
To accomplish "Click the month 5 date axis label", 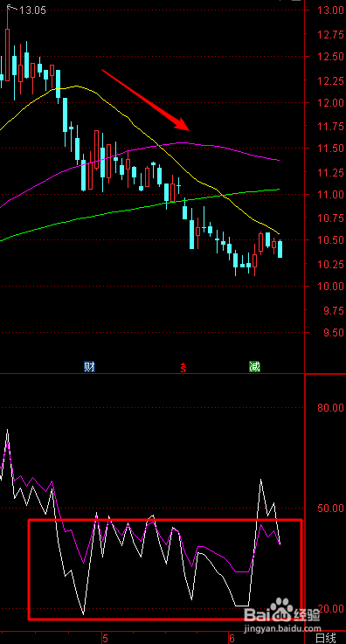I will click(106, 638).
